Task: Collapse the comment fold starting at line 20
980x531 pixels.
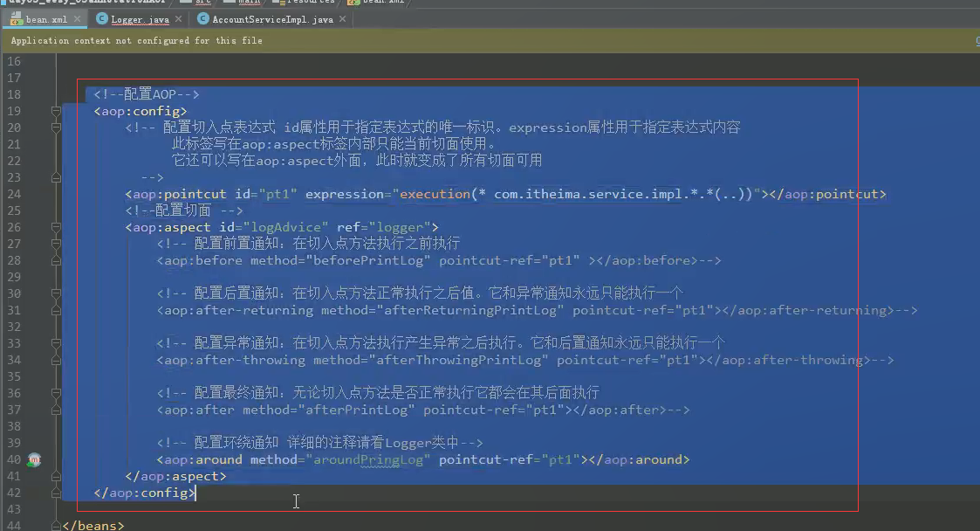Action: pyautogui.click(x=56, y=128)
